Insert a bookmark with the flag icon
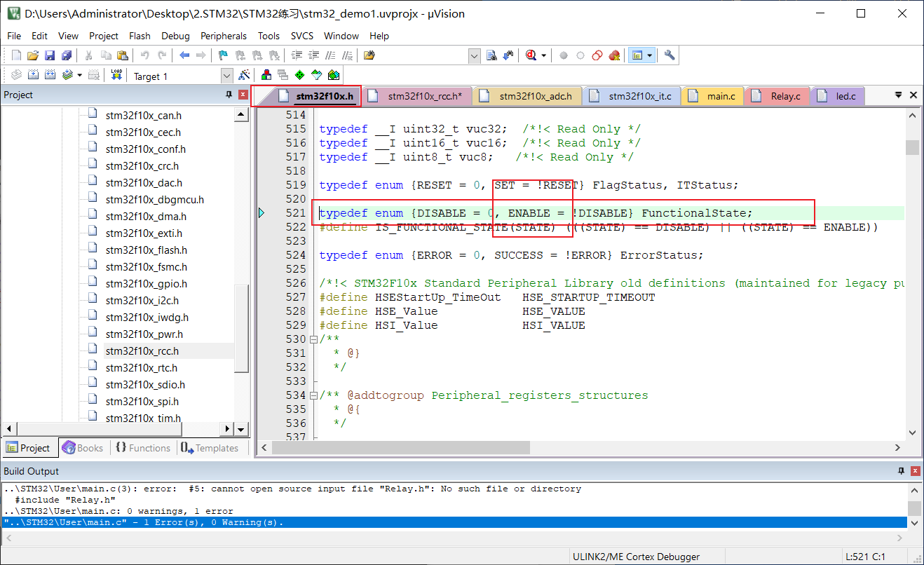The width and height of the screenshot is (924, 565). [x=223, y=55]
